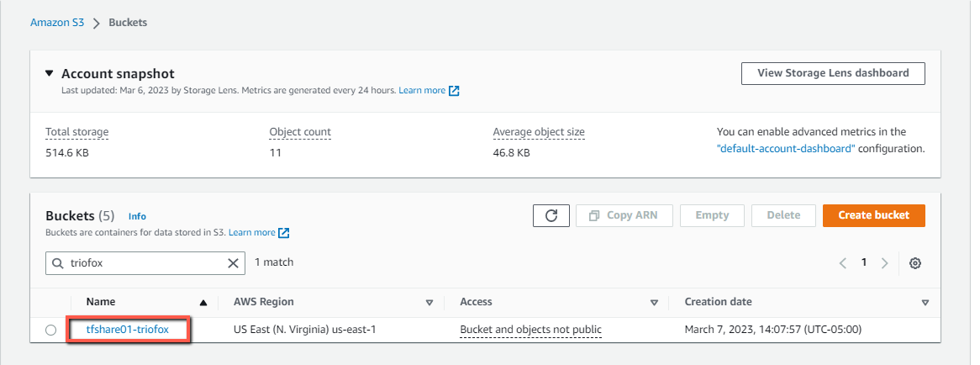Sort buckets by Name column arrow
The height and width of the screenshot is (365, 980).
203,303
